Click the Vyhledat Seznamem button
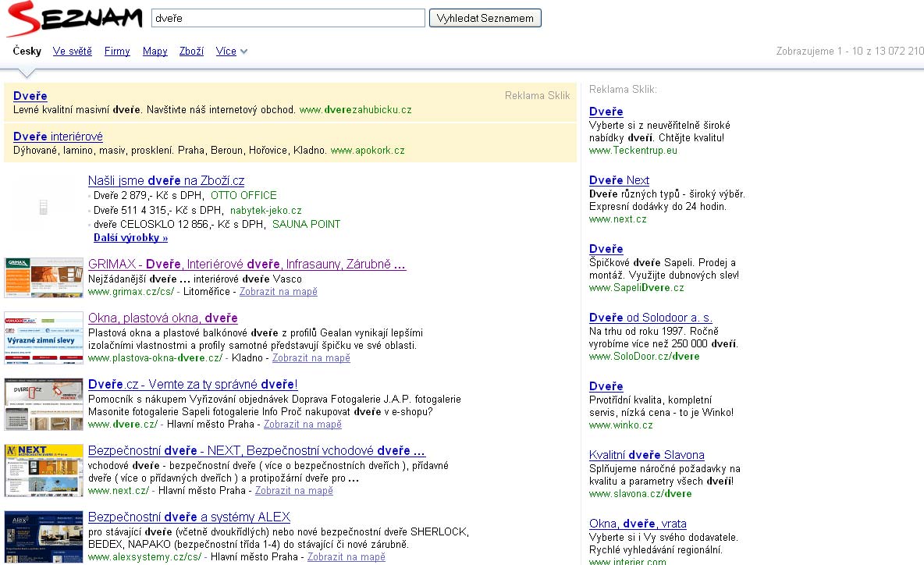Viewport: 924px width, 565px height. click(485, 18)
